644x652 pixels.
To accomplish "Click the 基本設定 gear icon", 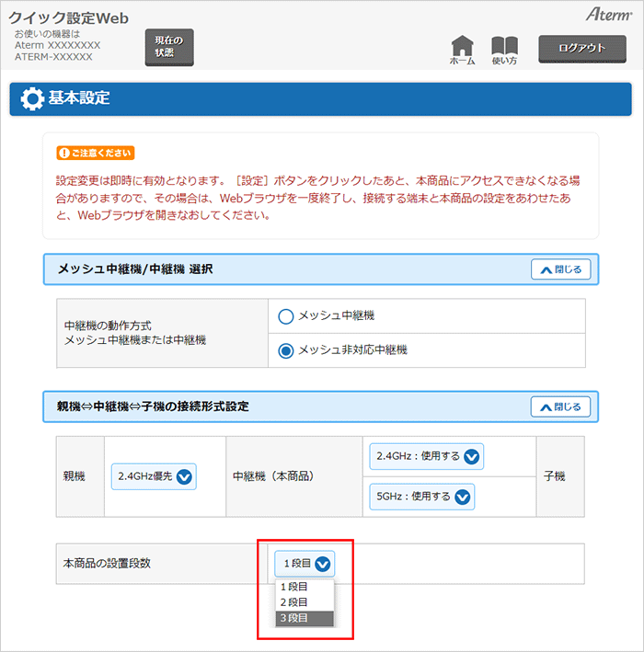I will click(31, 98).
